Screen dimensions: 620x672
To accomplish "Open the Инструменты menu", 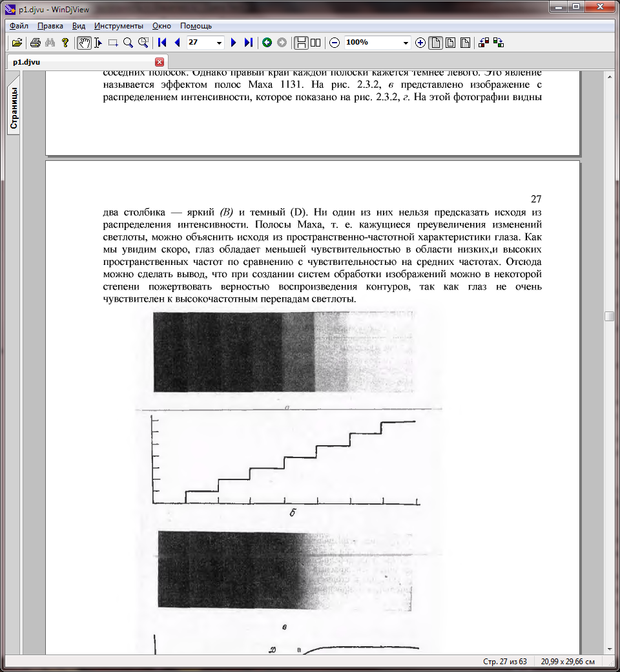I will 119,26.
